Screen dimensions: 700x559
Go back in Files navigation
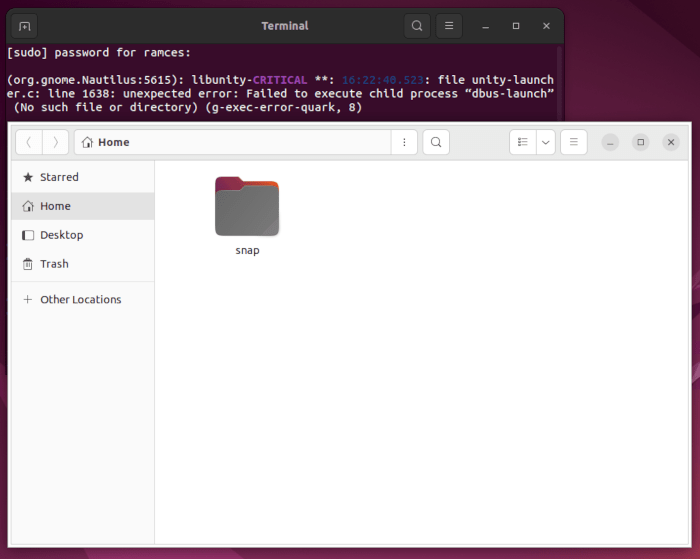pyautogui.click(x=29, y=142)
